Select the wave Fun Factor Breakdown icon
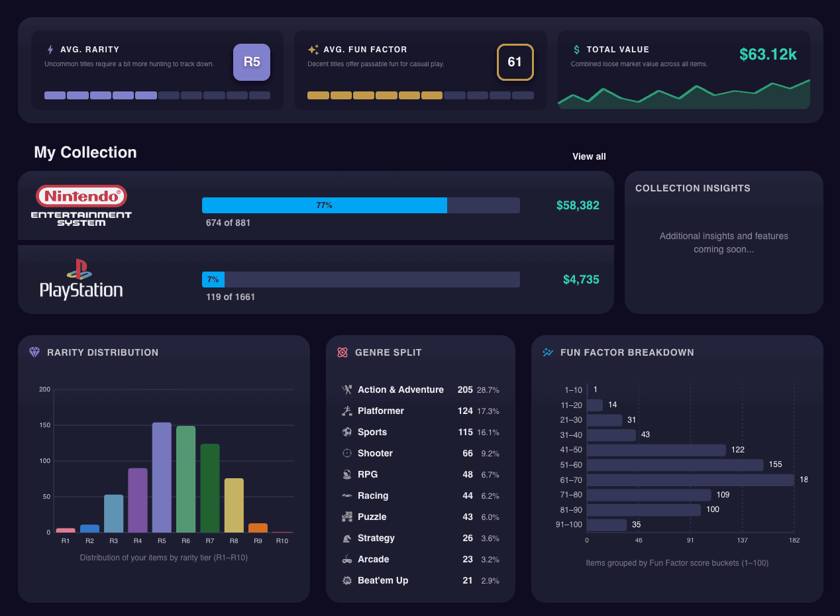Image resolution: width=840 pixels, height=616 pixels. pos(547,352)
